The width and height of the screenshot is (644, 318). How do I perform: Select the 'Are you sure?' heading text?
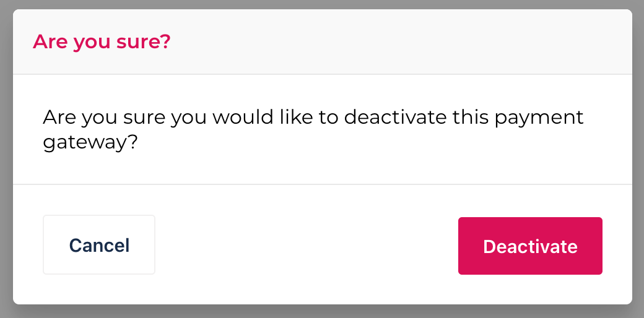click(102, 42)
